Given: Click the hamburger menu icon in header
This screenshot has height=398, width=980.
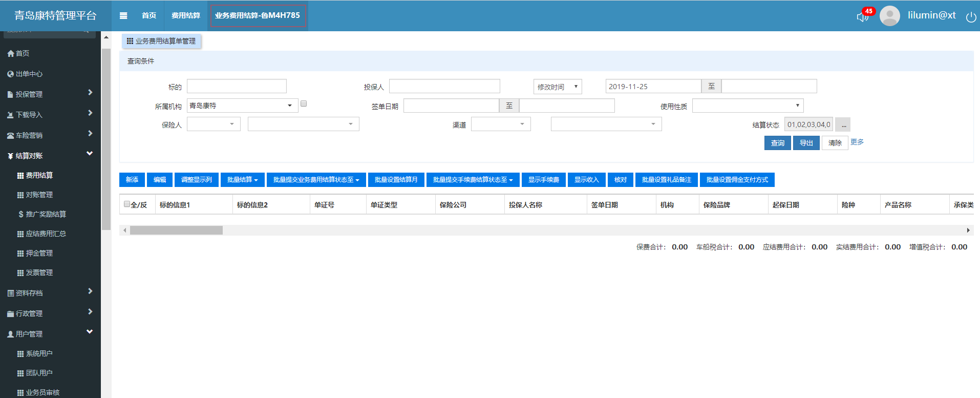Looking at the screenshot, I should pos(123,15).
